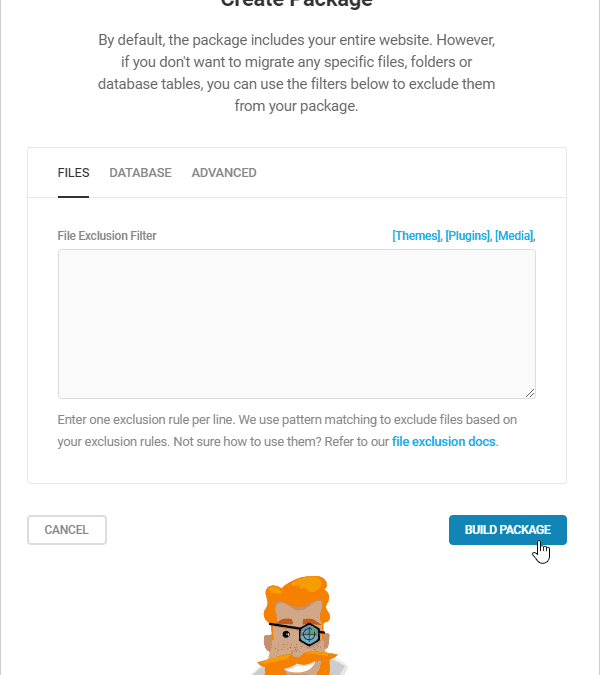Open the DATABASE tab

coord(140,173)
